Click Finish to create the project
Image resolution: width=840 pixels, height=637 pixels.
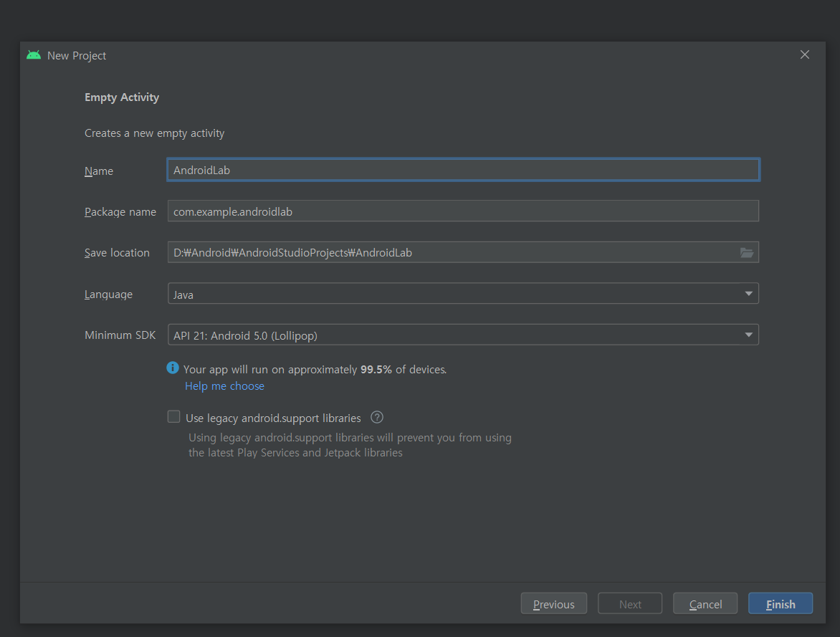tap(781, 604)
